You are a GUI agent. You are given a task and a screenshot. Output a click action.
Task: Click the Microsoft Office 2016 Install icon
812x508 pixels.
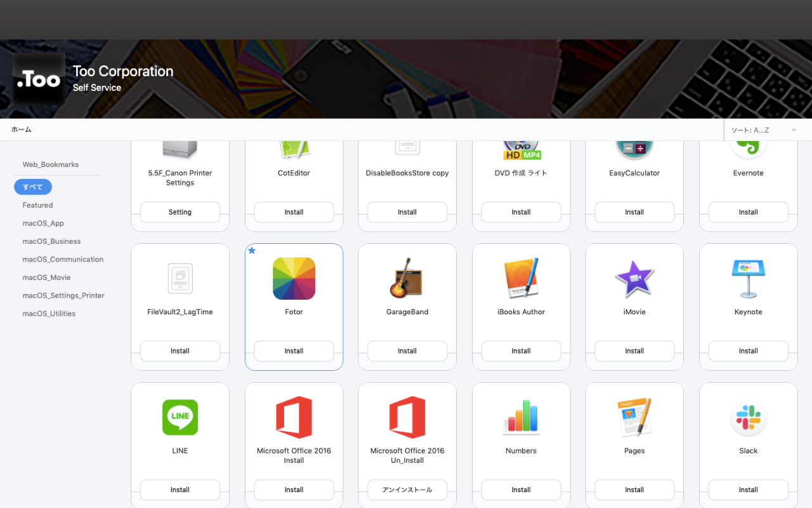click(x=294, y=417)
